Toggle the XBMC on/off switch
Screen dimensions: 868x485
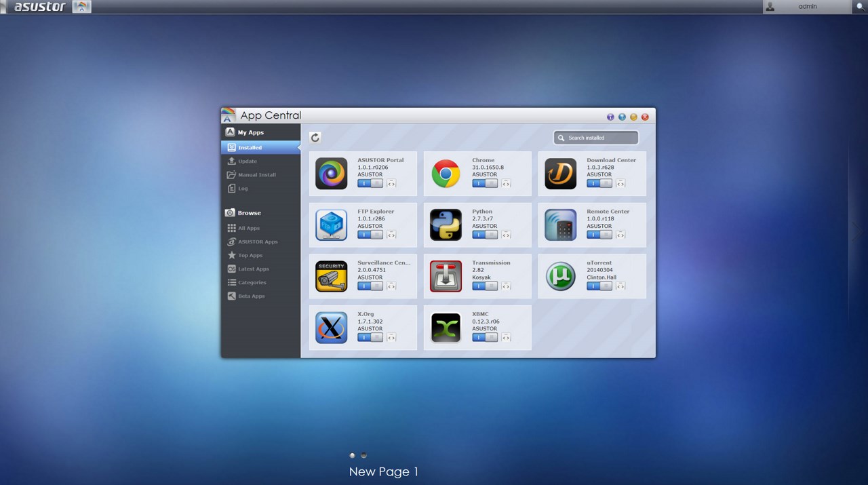click(485, 337)
